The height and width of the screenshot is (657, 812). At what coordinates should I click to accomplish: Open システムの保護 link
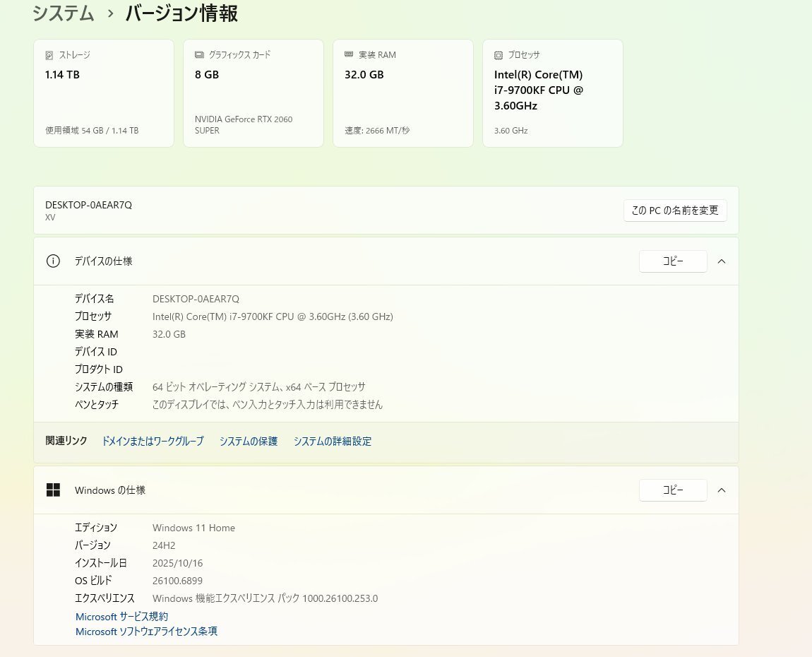tap(249, 441)
